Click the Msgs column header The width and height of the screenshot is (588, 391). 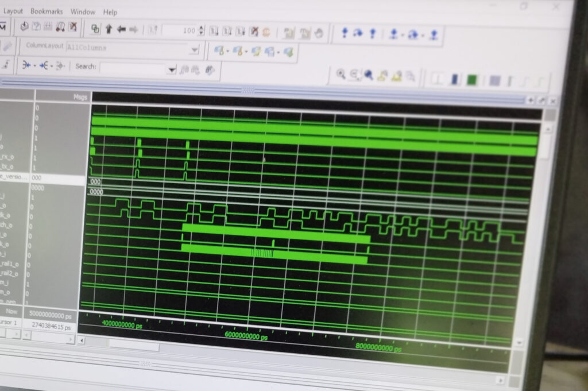tap(80, 98)
